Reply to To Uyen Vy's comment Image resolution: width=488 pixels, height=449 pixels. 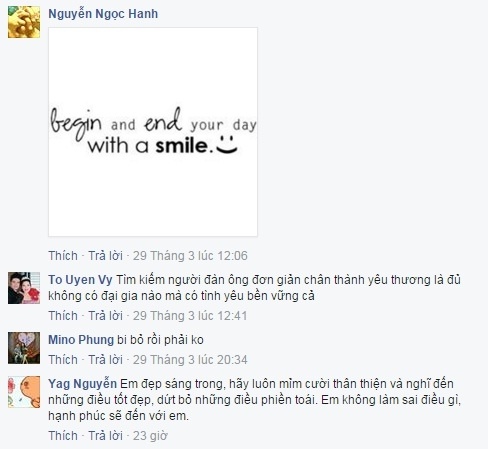pos(105,316)
